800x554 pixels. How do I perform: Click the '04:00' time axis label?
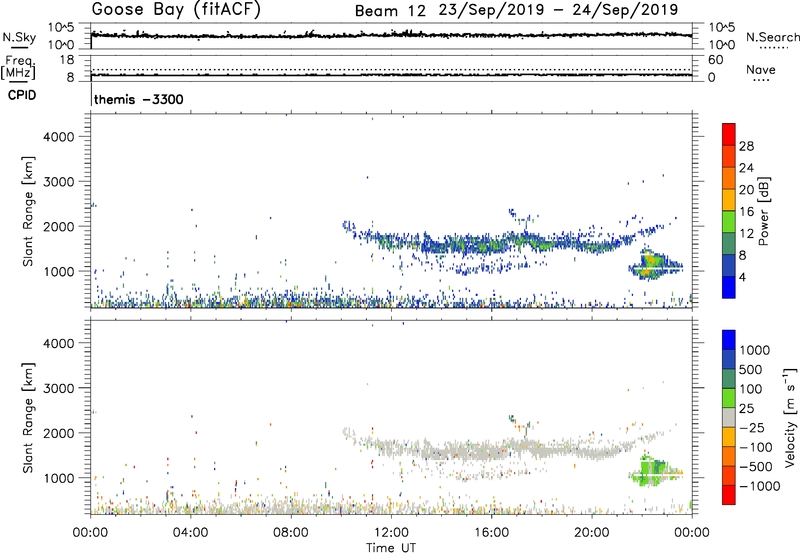(x=190, y=533)
